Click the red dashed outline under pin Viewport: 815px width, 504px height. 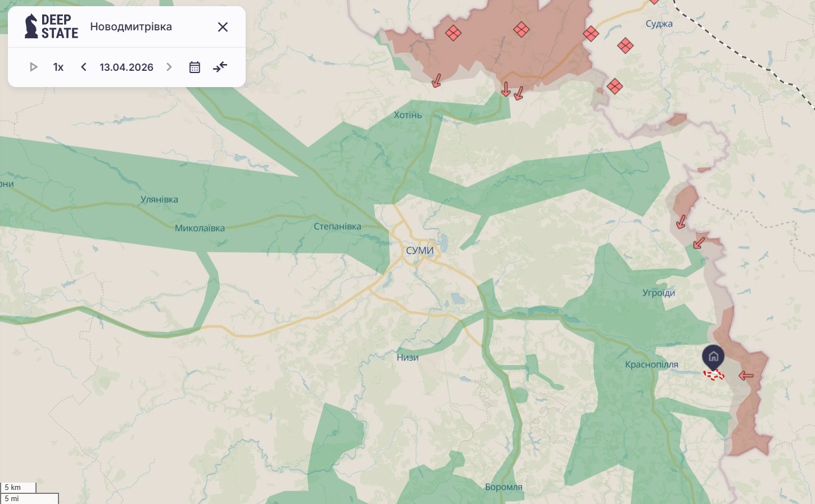(714, 375)
